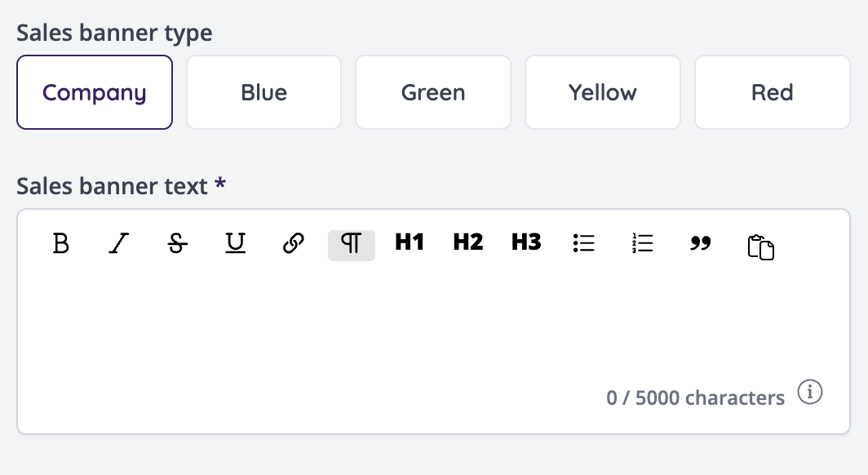This screenshot has width=868, height=475.
Task: Set the banner type to Red
Action: [x=772, y=92]
